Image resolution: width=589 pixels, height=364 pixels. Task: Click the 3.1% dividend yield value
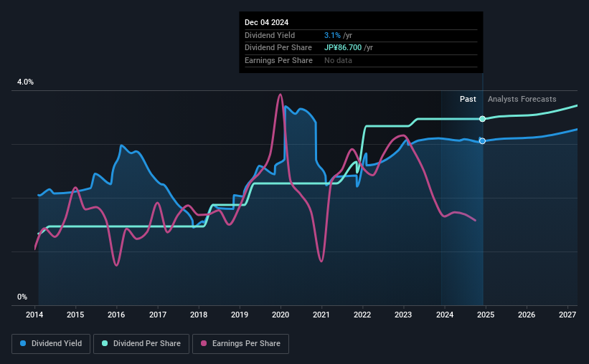[332, 35]
